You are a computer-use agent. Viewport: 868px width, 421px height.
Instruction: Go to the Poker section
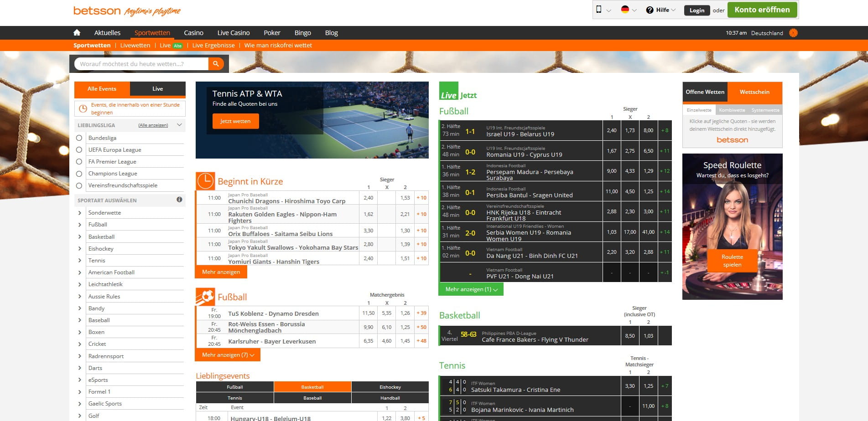(x=272, y=33)
